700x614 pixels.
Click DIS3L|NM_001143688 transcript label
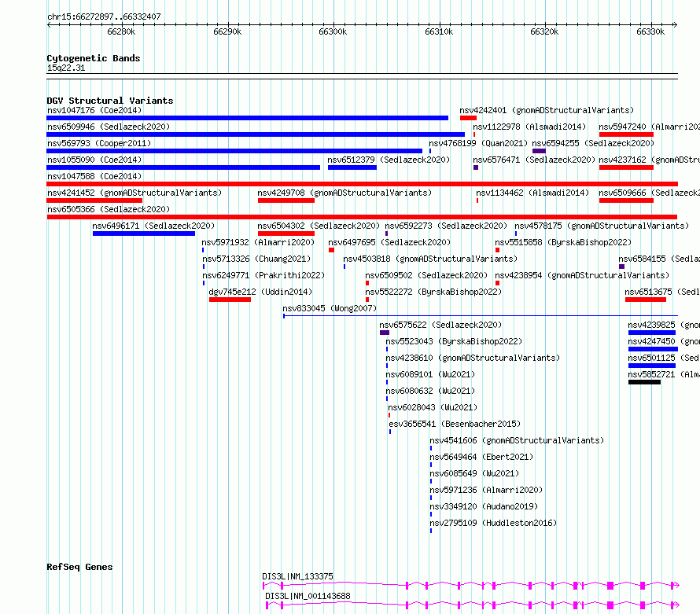pos(308,596)
